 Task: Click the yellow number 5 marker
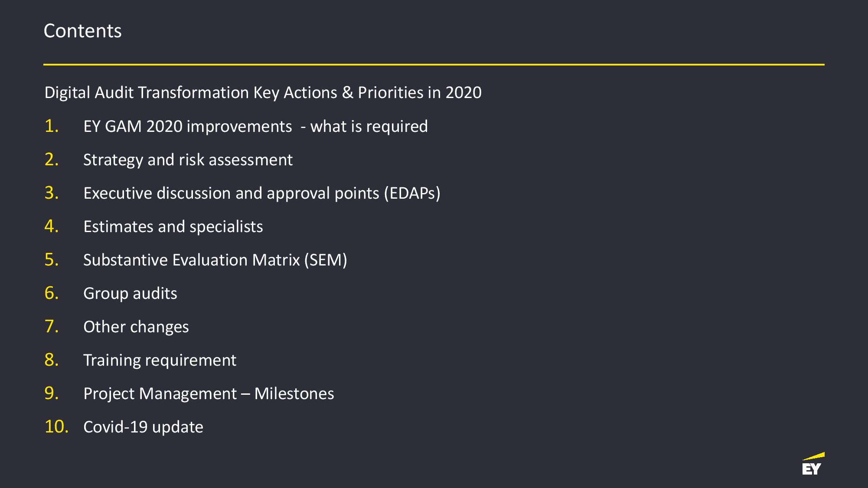point(52,259)
